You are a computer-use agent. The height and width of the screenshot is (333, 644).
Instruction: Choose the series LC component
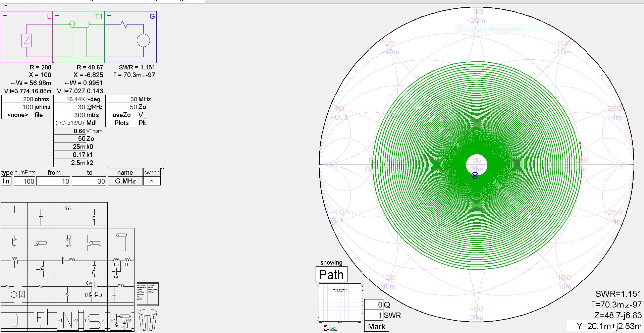[67, 266]
